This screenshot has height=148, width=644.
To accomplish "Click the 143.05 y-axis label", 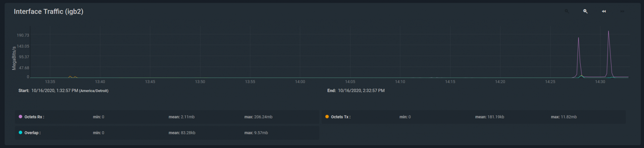I will click(x=23, y=46).
